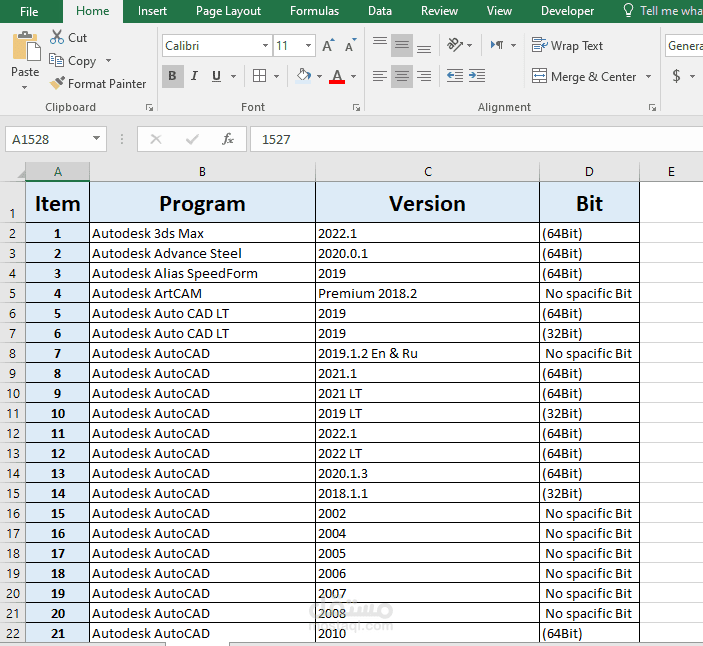Switch to the Formulas tab

coord(314,11)
